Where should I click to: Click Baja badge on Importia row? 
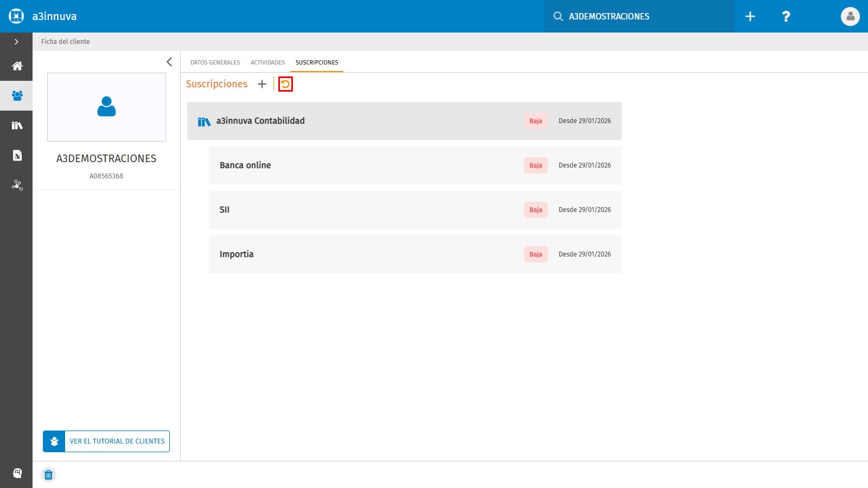(x=535, y=254)
